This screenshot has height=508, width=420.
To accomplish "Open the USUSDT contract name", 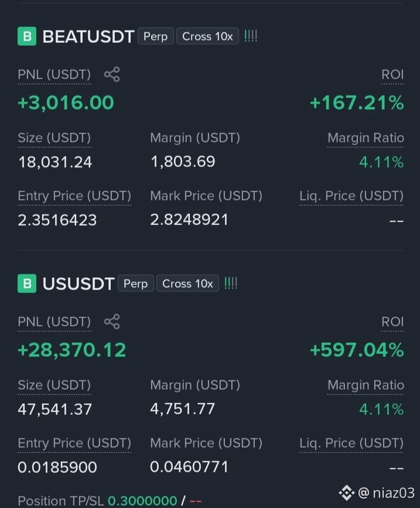I will (x=78, y=284).
